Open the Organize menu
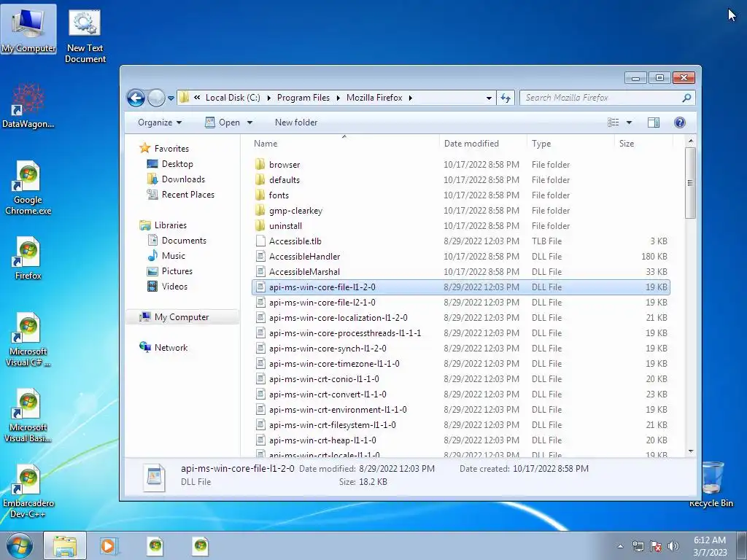747x560 pixels. pos(160,122)
